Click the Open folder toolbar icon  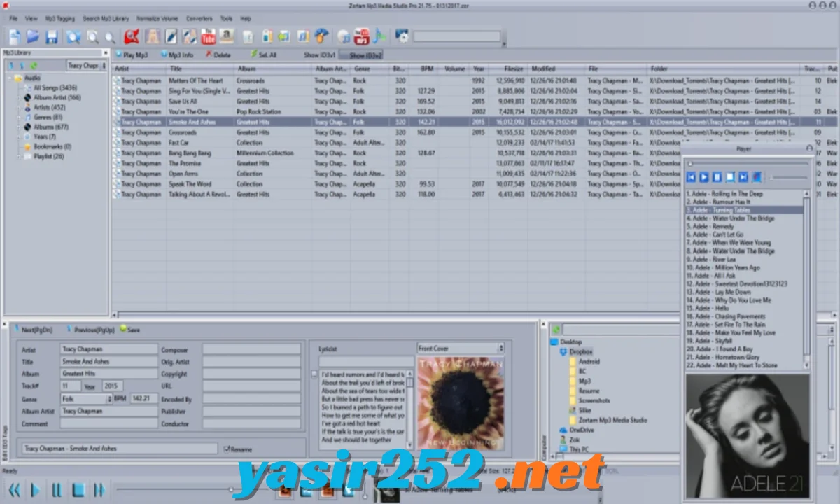pos(33,37)
